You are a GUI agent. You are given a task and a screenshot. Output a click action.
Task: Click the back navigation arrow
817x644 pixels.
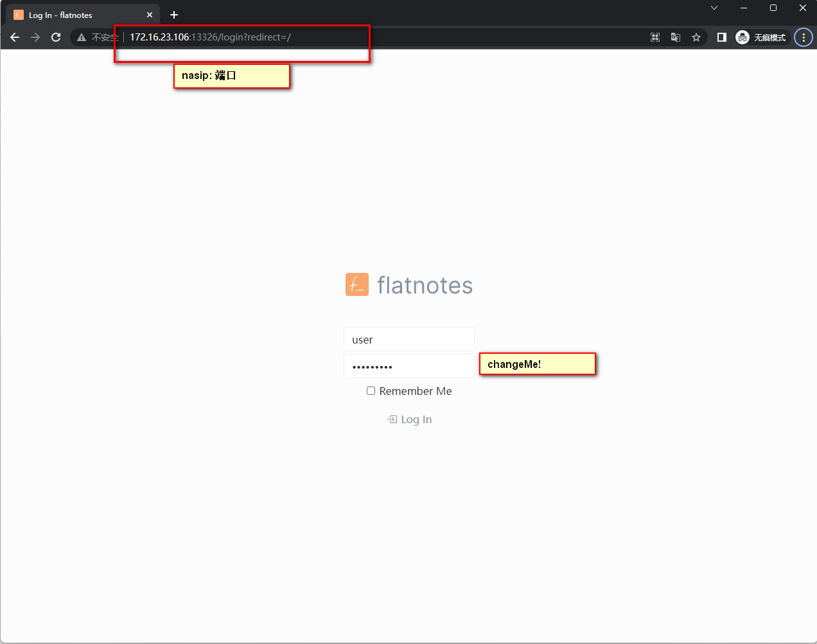click(x=15, y=37)
